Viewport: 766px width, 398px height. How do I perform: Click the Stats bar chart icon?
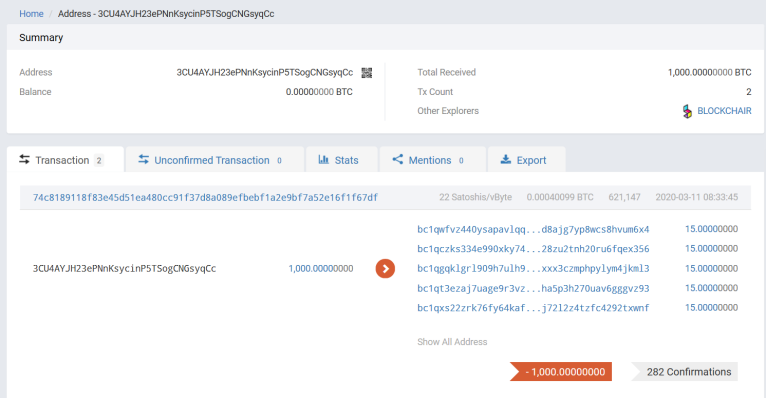(323, 160)
